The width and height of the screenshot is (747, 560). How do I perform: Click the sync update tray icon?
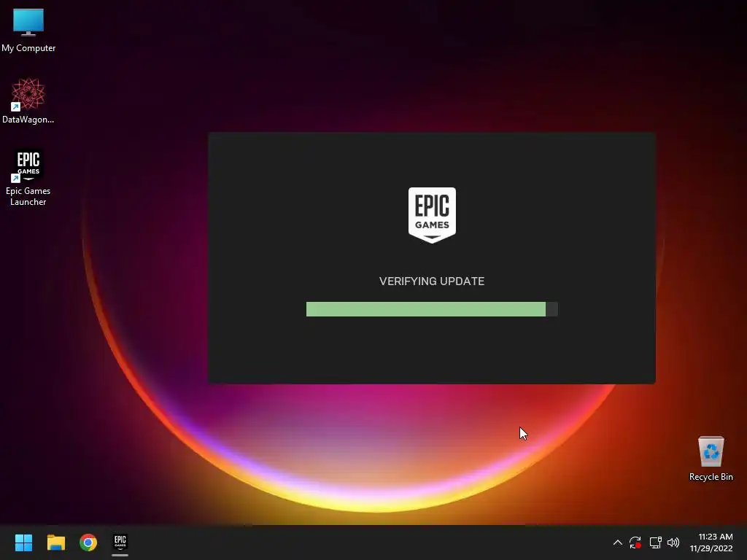[x=635, y=542]
